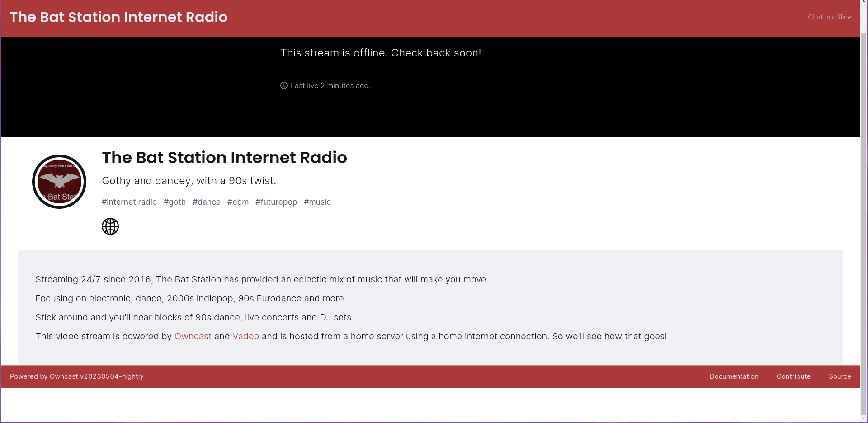
Task: Select the #music hashtag
Action: (317, 202)
